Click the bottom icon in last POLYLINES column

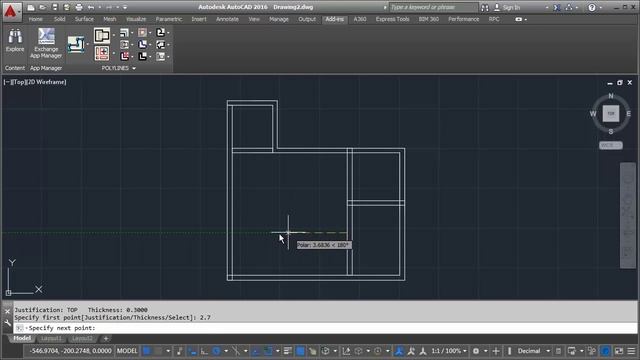(x=161, y=56)
